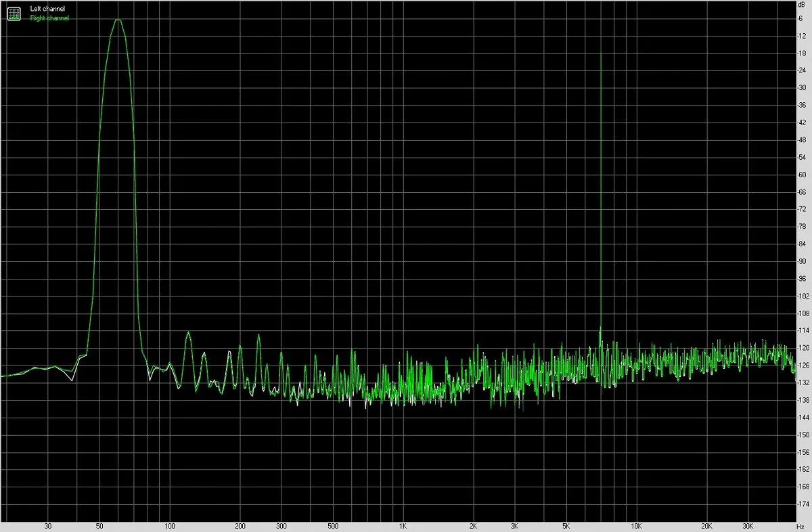
Task: Click the -30 dB axis value
Action: click(803, 87)
